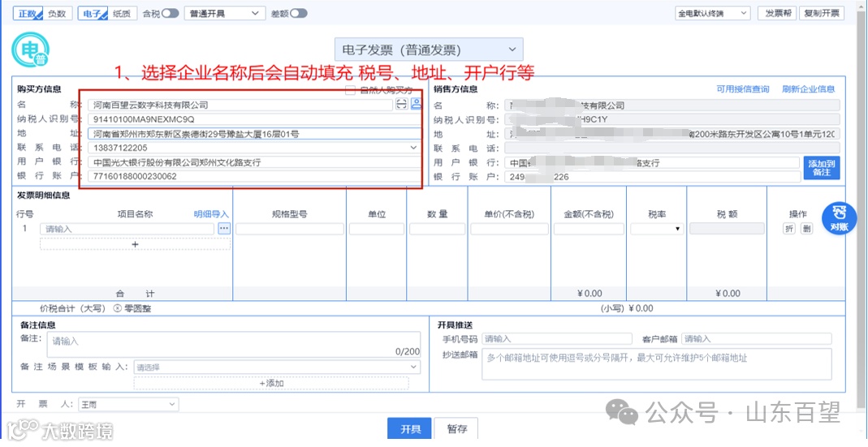Screen dimensions: 868x447
Task: Open the 备注场景模板输入 select box
Action: [x=277, y=367]
